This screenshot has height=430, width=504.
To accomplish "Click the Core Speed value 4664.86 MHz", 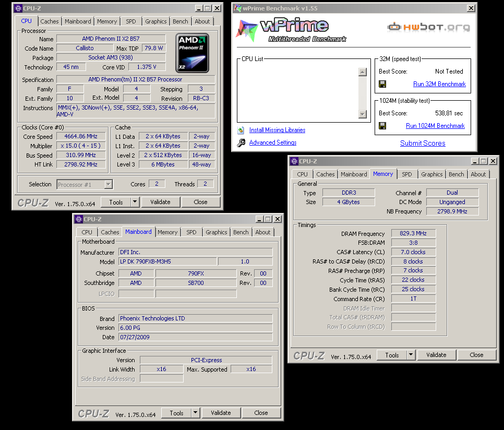I will 81,136.
